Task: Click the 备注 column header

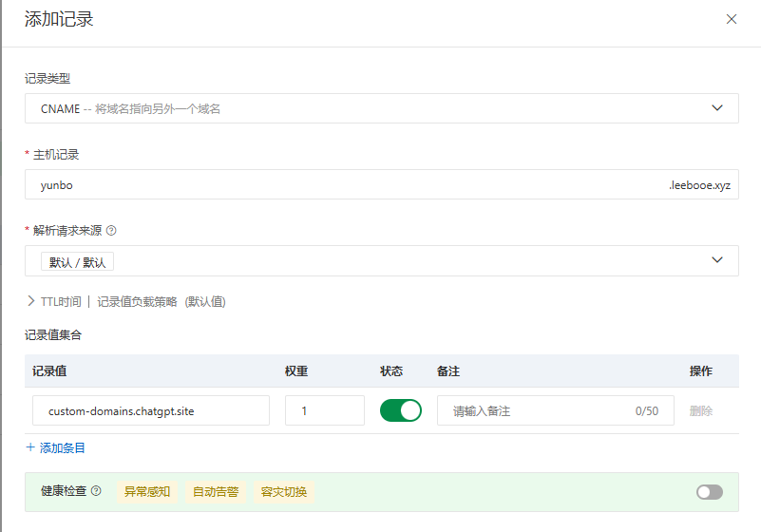Action: click(448, 371)
